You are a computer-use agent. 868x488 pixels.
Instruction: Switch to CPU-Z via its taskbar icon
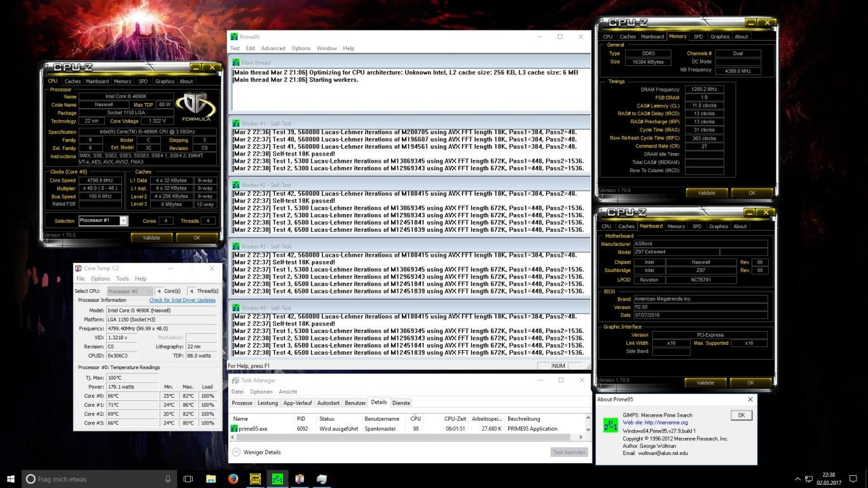255,479
